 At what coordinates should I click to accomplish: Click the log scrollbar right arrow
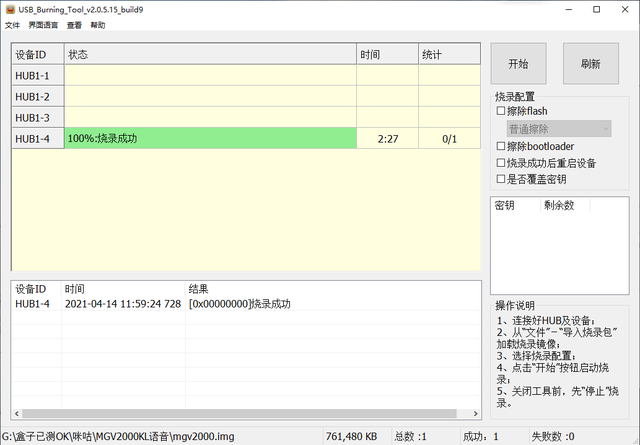(x=476, y=414)
